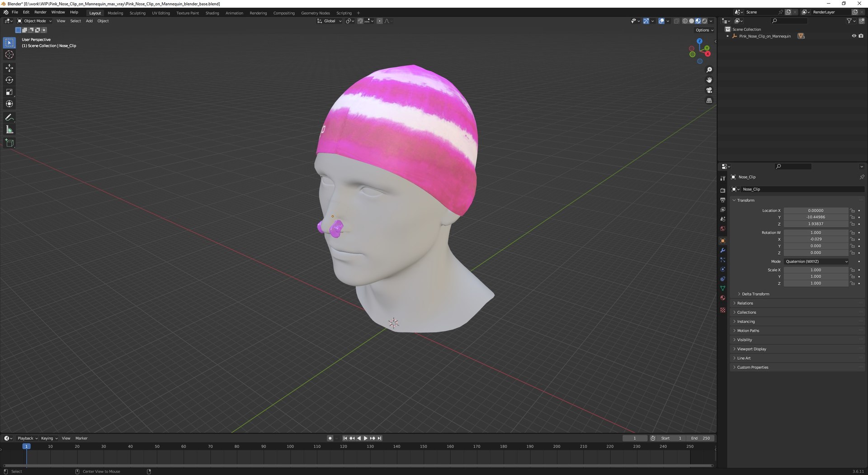
Task: Switch to the Shading workspace tab
Action: (212, 13)
